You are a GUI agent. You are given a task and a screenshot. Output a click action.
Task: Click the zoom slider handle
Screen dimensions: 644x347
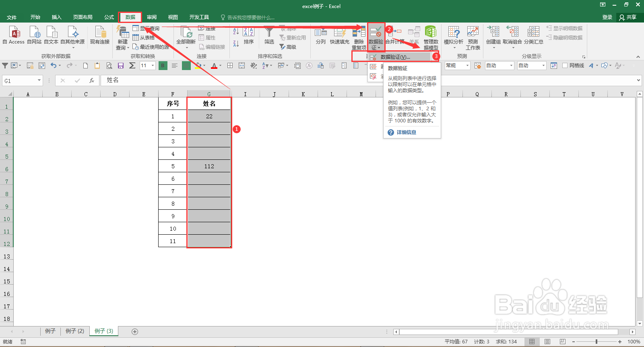[597, 342]
